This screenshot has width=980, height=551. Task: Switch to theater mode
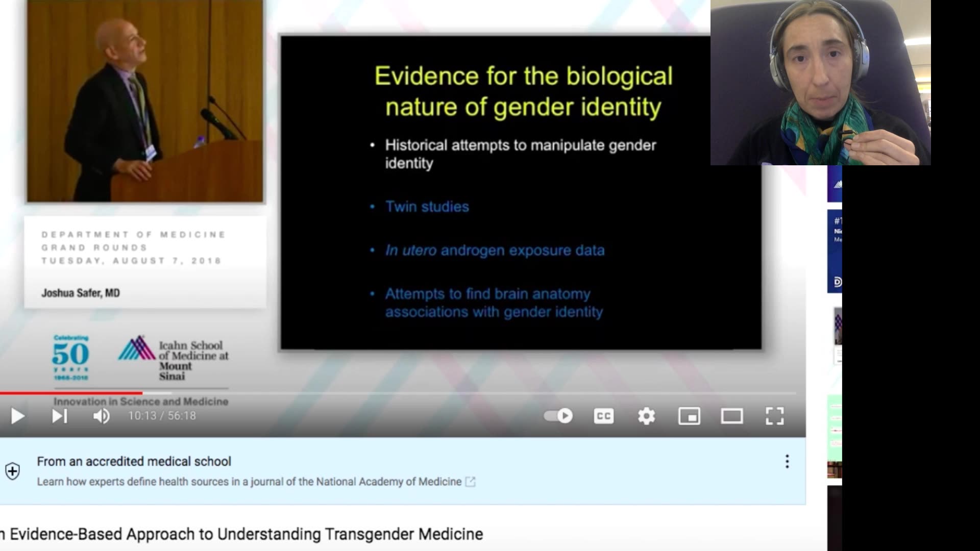731,416
